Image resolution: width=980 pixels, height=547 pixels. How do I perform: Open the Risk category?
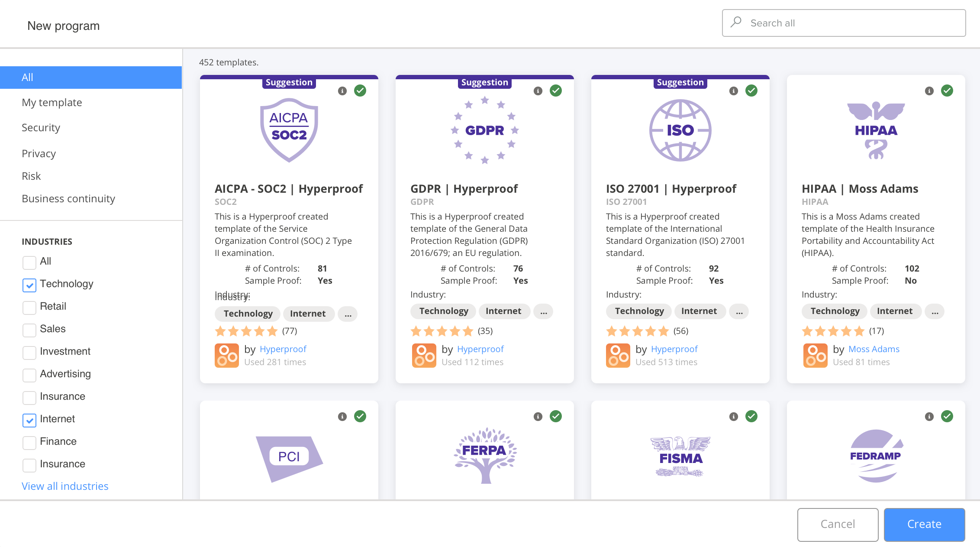coord(31,176)
